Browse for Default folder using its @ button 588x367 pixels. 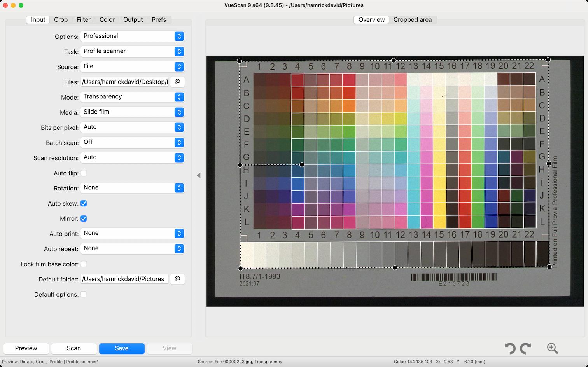click(x=177, y=279)
